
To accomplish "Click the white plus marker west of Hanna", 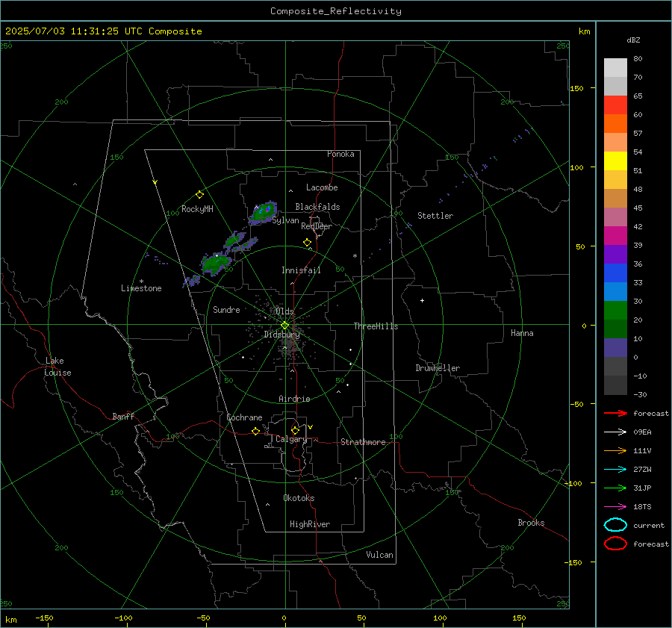I will tap(422, 300).
